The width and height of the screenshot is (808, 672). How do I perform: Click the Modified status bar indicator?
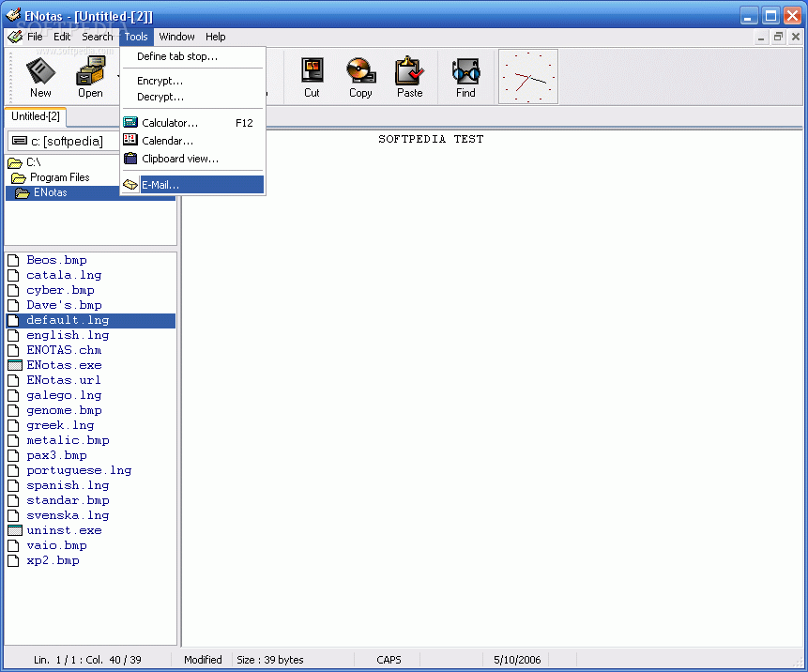point(203,660)
